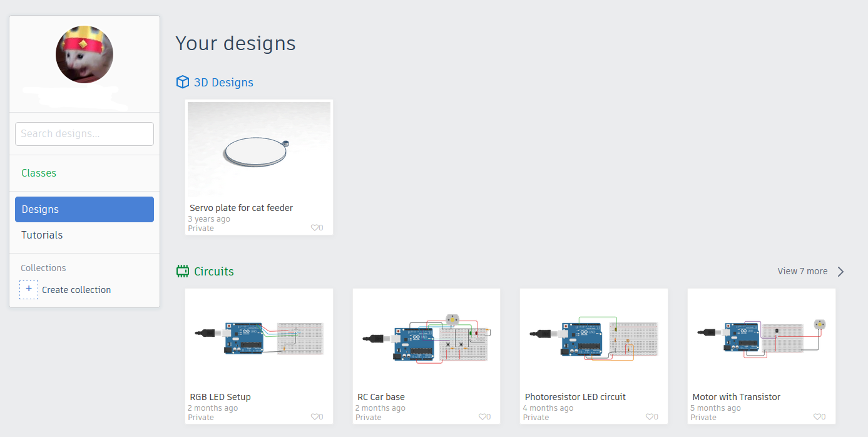868x437 pixels.
Task: Click the RGB LED Setup title text
Action: (220, 397)
